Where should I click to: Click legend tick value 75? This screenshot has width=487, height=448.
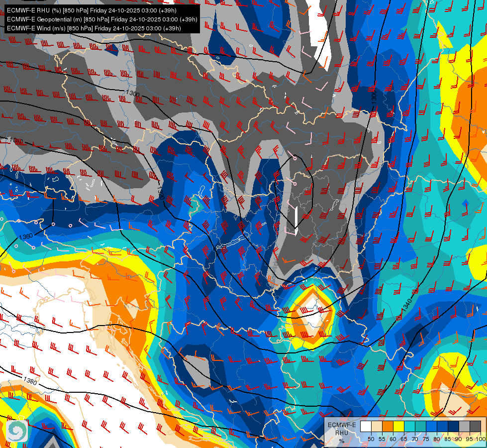(426, 439)
